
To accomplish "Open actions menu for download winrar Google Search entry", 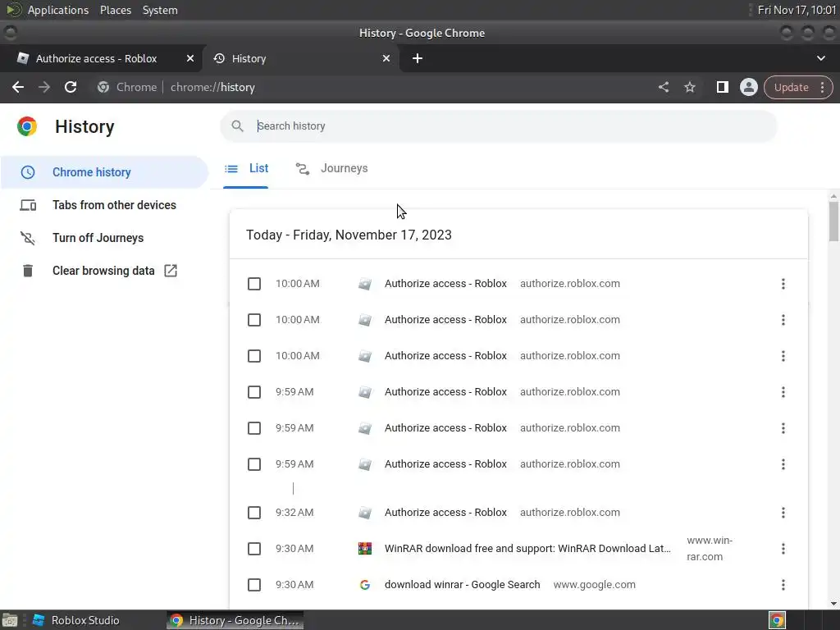I will 783,584.
